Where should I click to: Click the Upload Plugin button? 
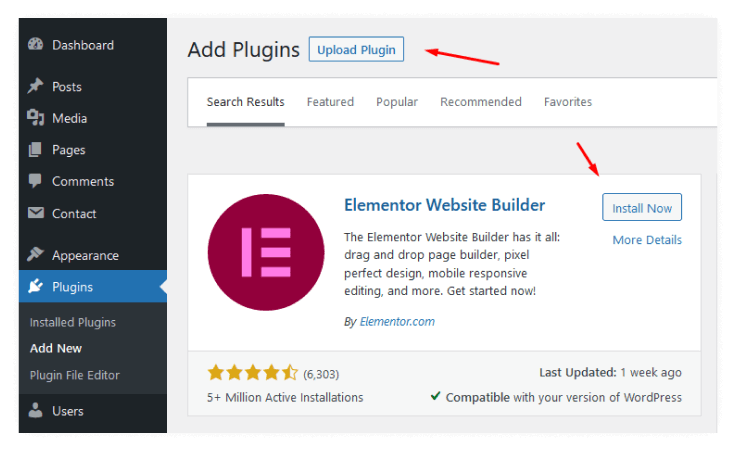pyautogui.click(x=356, y=49)
